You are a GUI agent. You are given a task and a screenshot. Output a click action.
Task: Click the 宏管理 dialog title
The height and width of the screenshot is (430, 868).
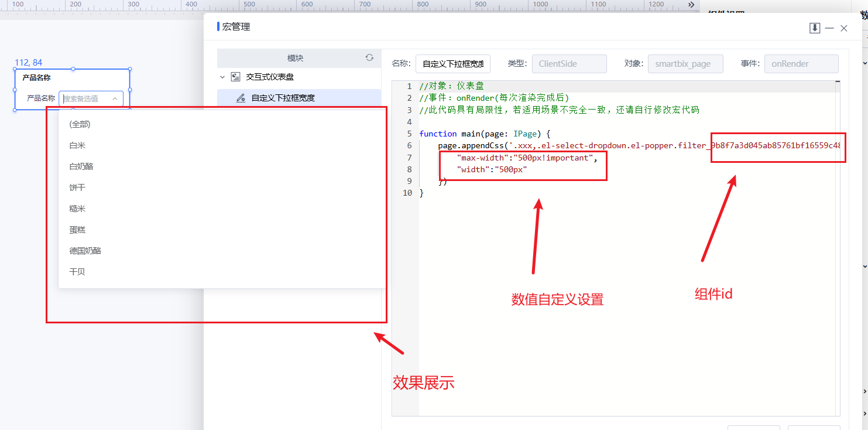pyautogui.click(x=236, y=27)
